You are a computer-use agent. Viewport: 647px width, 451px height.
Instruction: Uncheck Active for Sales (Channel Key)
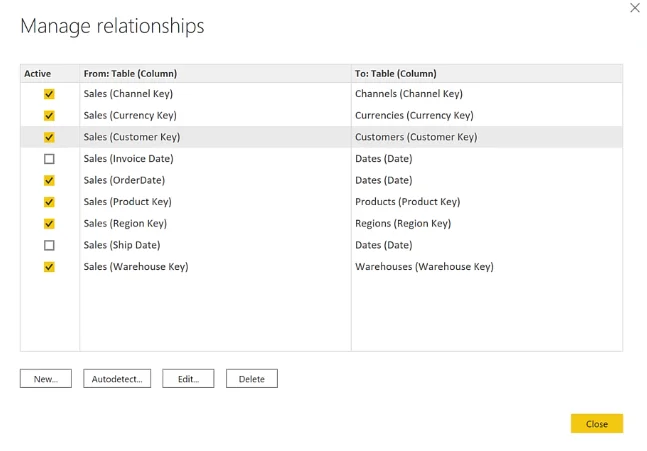[49, 94]
